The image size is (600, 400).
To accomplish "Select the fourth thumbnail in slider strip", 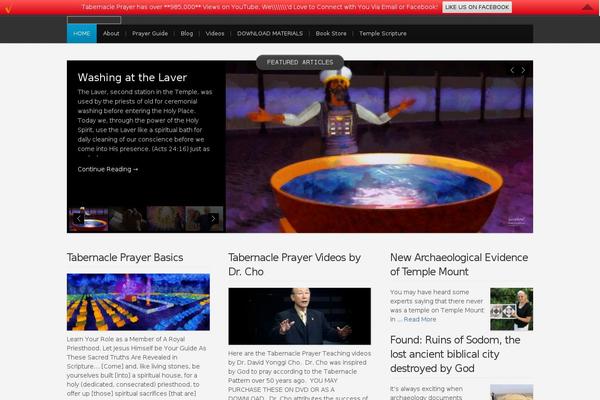I will click(204, 219).
